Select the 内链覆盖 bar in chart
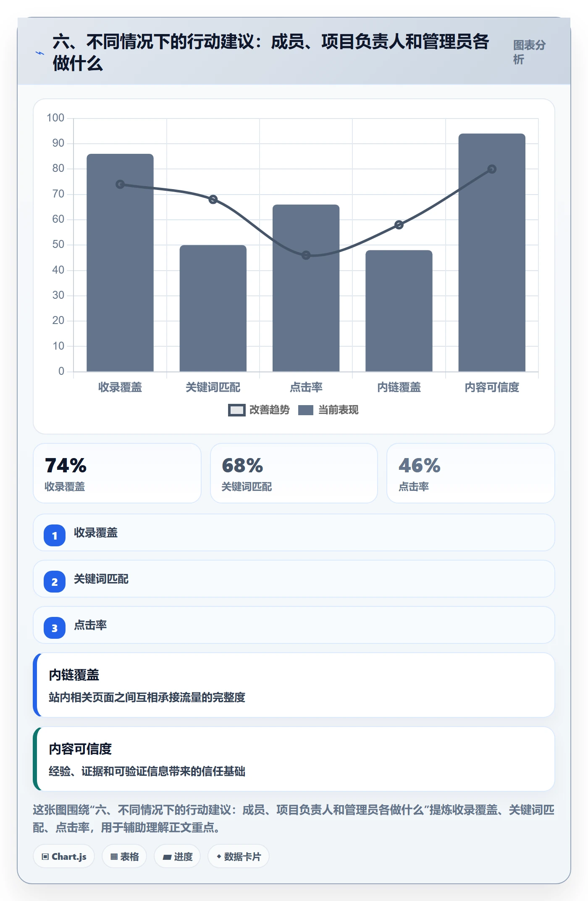 (399, 311)
